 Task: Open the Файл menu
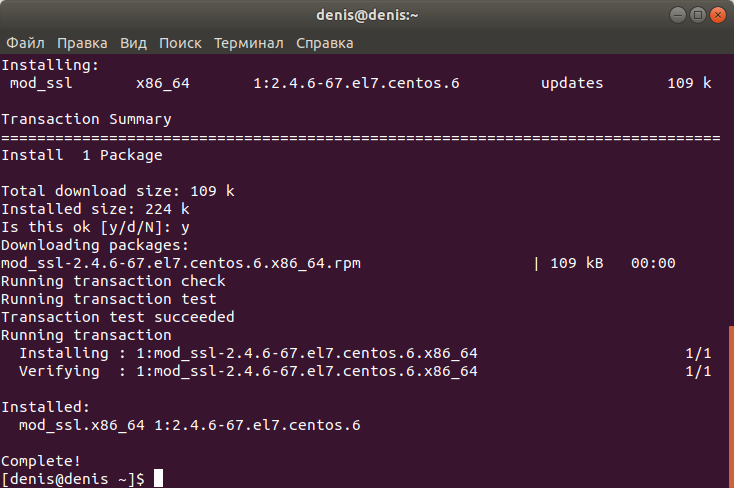[x=25, y=43]
